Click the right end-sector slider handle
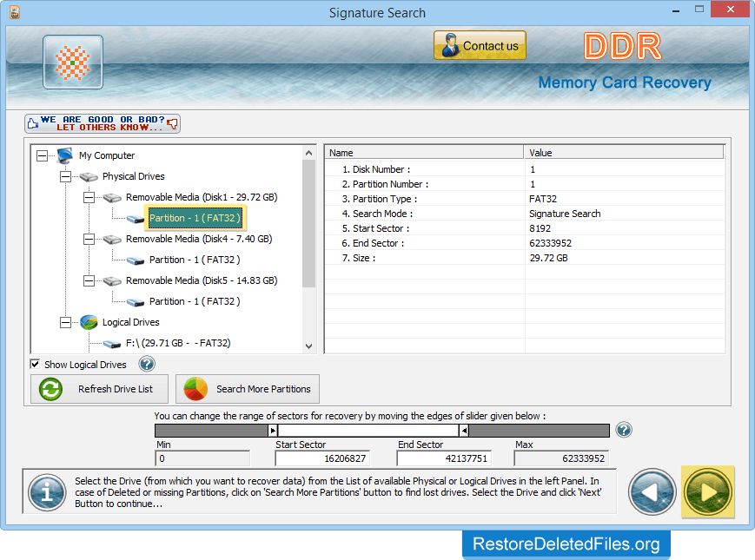 (464, 431)
